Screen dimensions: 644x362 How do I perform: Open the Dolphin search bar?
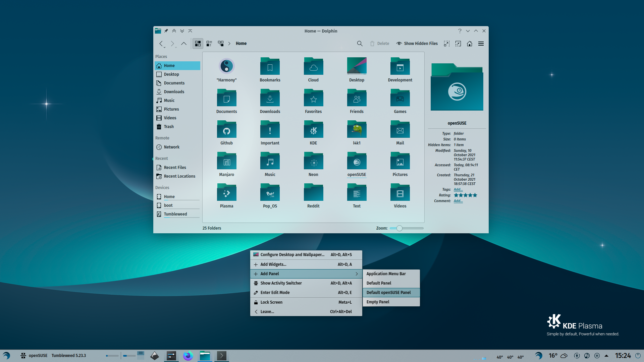[360, 43]
